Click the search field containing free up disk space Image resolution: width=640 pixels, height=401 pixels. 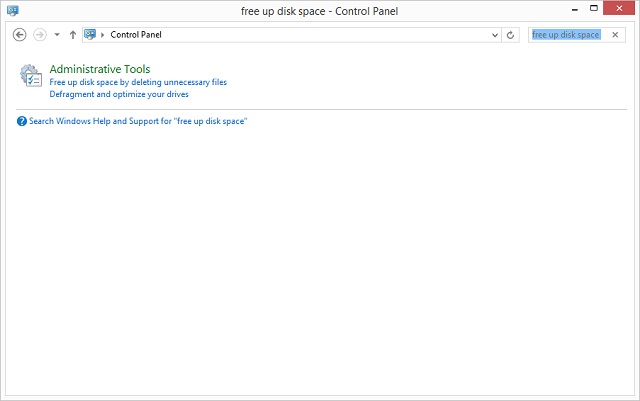coord(569,35)
